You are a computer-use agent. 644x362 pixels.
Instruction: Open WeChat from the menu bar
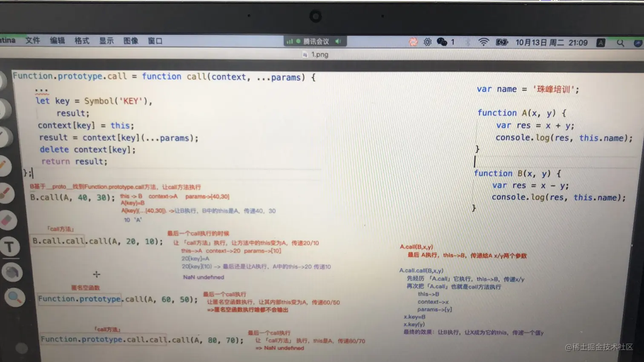(442, 42)
